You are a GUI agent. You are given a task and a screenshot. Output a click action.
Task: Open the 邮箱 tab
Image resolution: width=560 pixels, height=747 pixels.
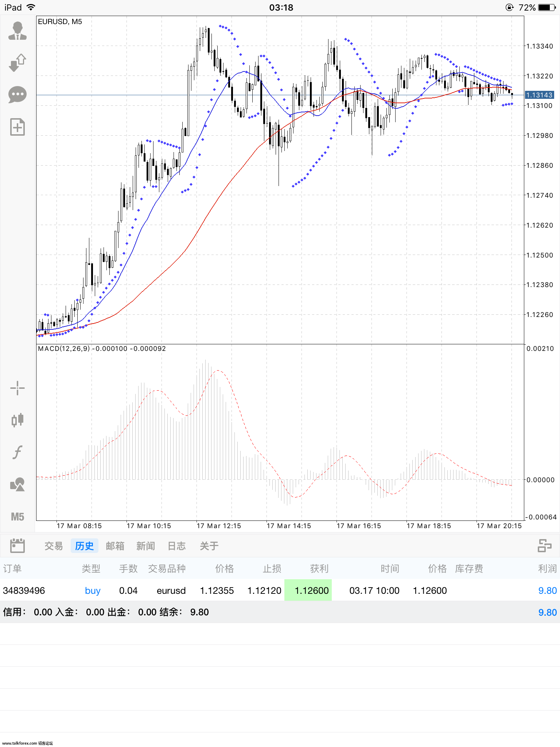pyautogui.click(x=115, y=546)
